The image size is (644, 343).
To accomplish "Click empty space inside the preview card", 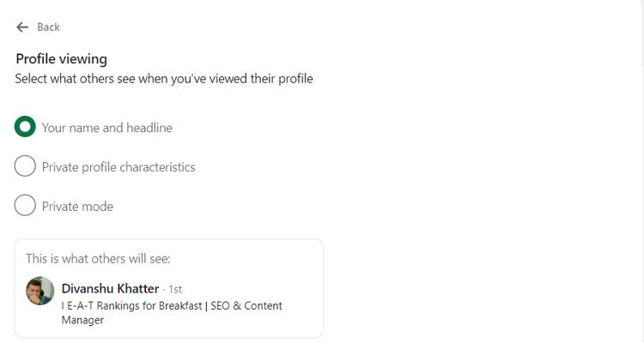I will pos(258,266).
